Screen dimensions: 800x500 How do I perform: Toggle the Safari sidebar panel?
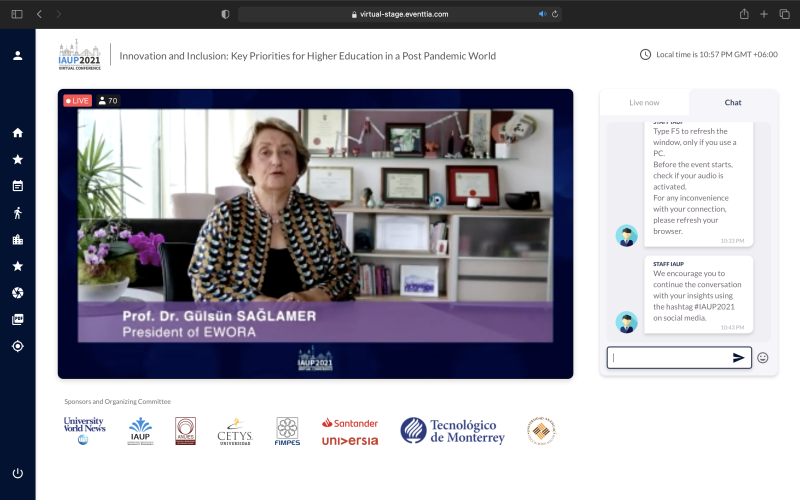(x=16, y=14)
